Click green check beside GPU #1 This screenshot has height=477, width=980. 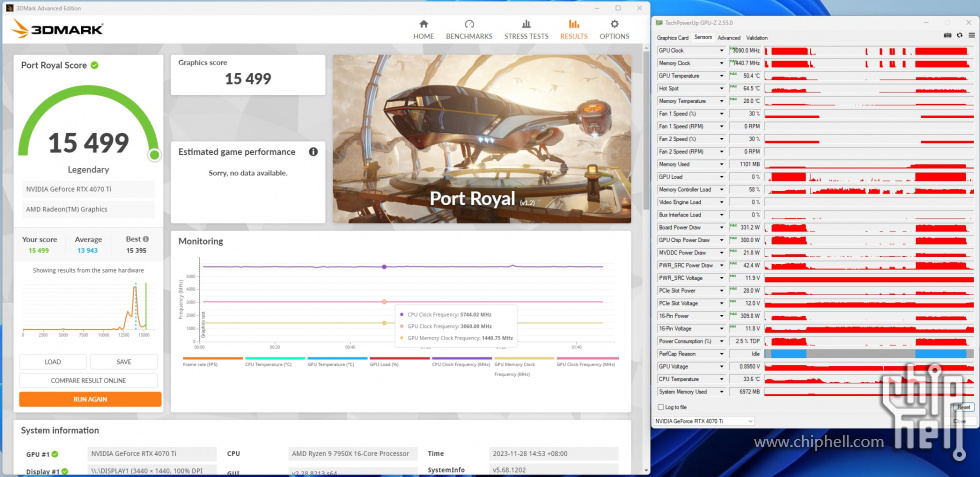pyautogui.click(x=54, y=454)
